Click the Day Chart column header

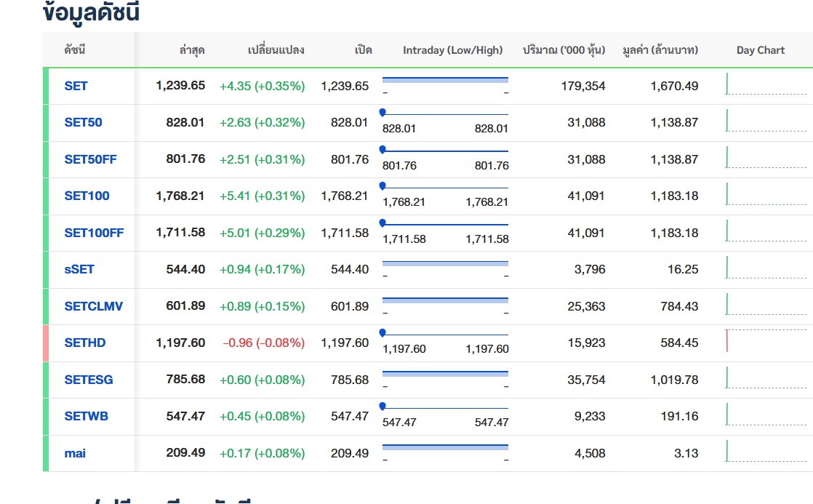760,50
